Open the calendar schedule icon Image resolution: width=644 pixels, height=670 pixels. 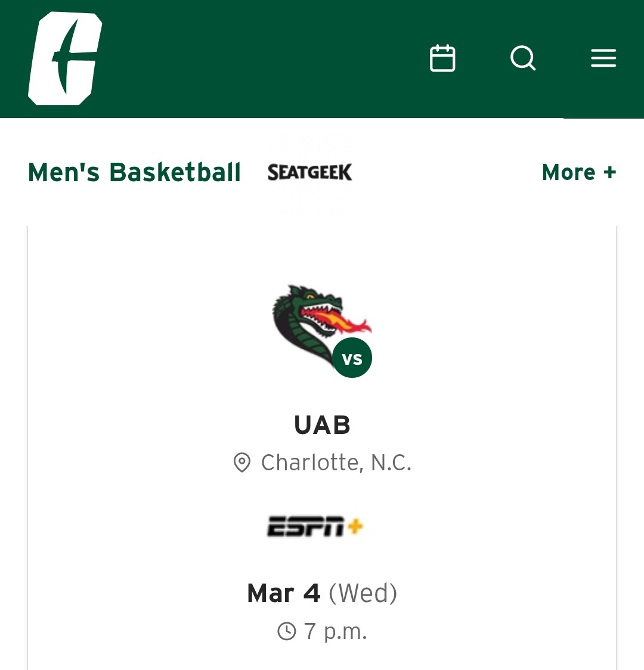click(442, 58)
